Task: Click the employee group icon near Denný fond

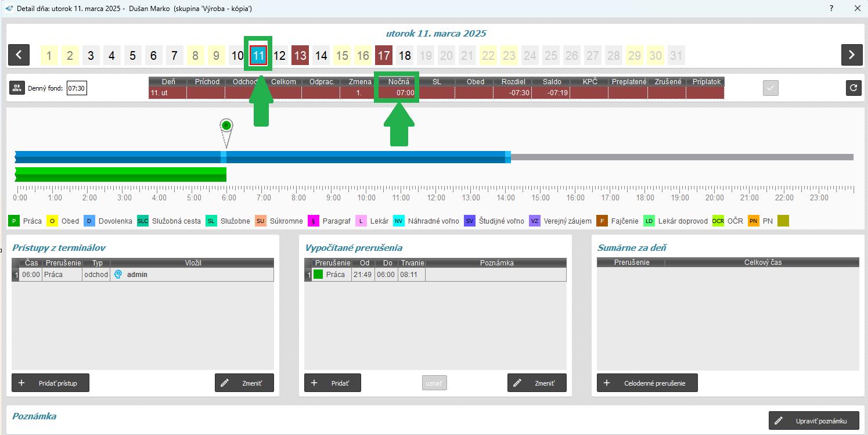Action: point(17,88)
